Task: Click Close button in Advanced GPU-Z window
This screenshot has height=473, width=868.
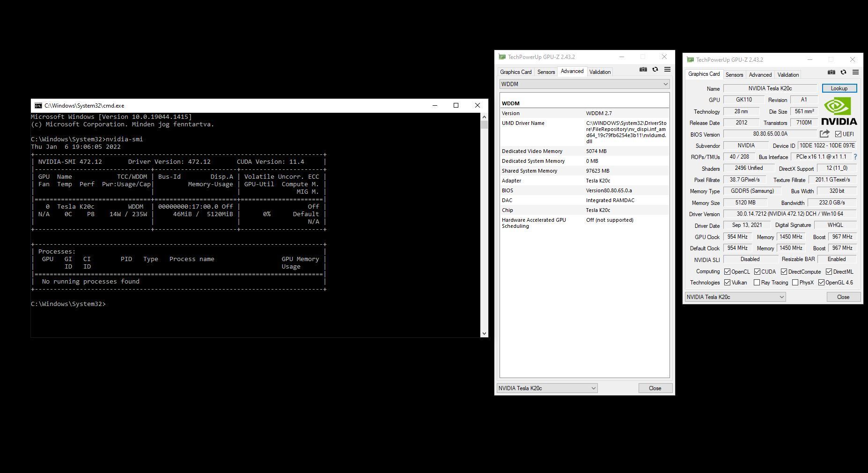Action: pos(655,388)
